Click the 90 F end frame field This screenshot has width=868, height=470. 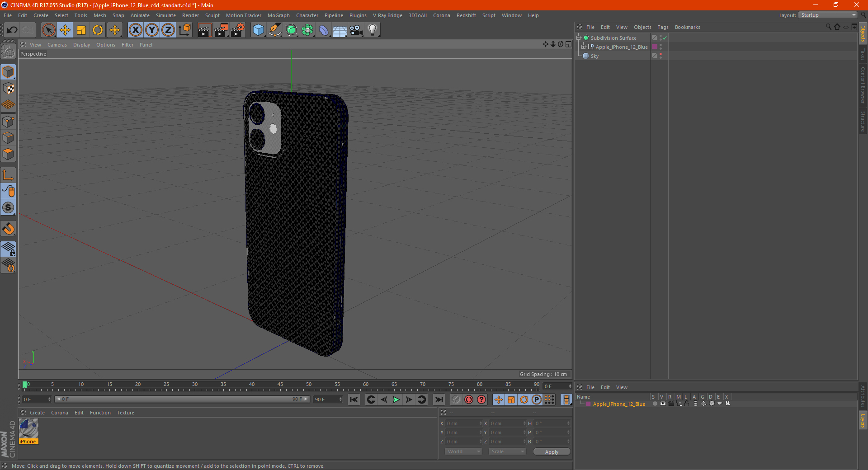[328, 399]
